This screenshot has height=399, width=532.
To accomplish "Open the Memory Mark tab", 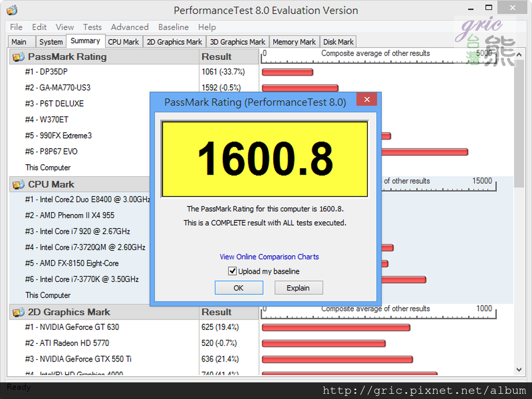I will (294, 42).
